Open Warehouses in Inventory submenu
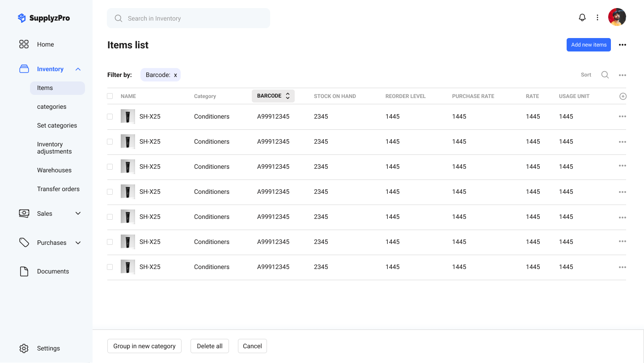Image resolution: width=644 pixels, height=363 pixels. [x=54, y=170]
